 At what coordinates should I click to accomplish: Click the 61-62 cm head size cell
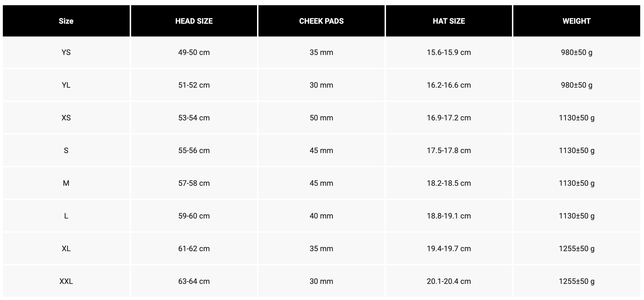point(194,249)
